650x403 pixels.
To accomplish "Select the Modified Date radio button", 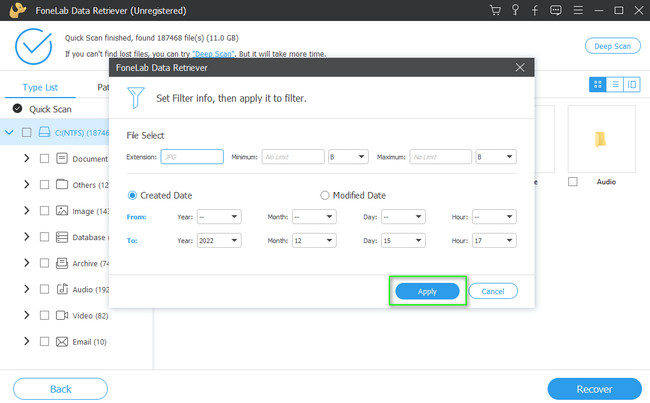I will (x=325, y=195).
